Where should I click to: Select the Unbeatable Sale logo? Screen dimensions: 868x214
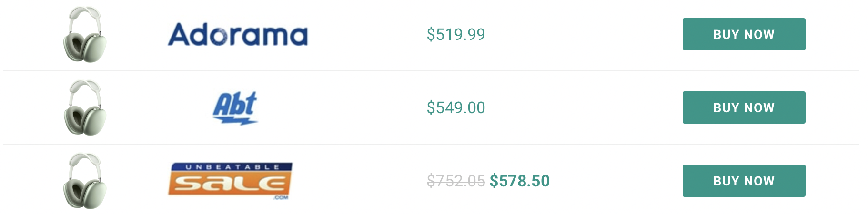[x=231, y=181]
